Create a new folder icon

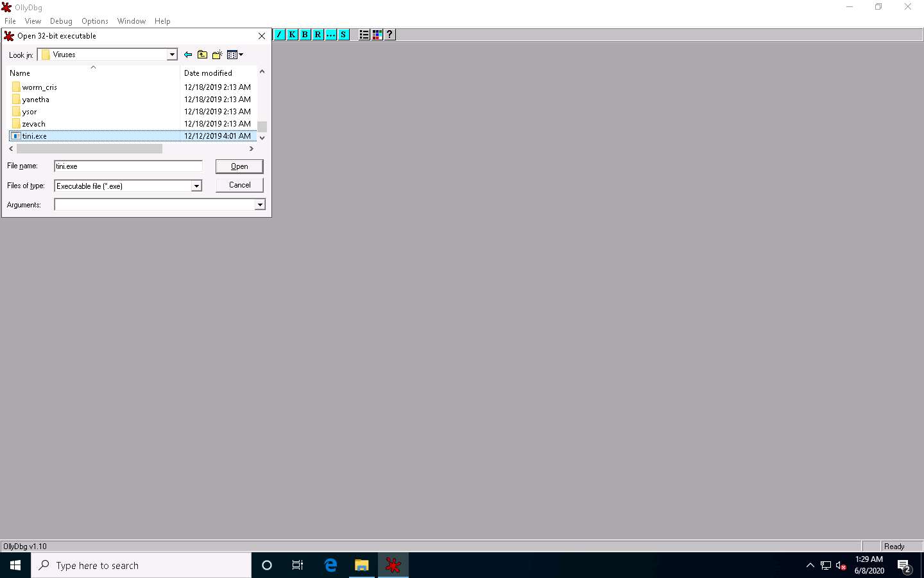[x=218, y=55]
